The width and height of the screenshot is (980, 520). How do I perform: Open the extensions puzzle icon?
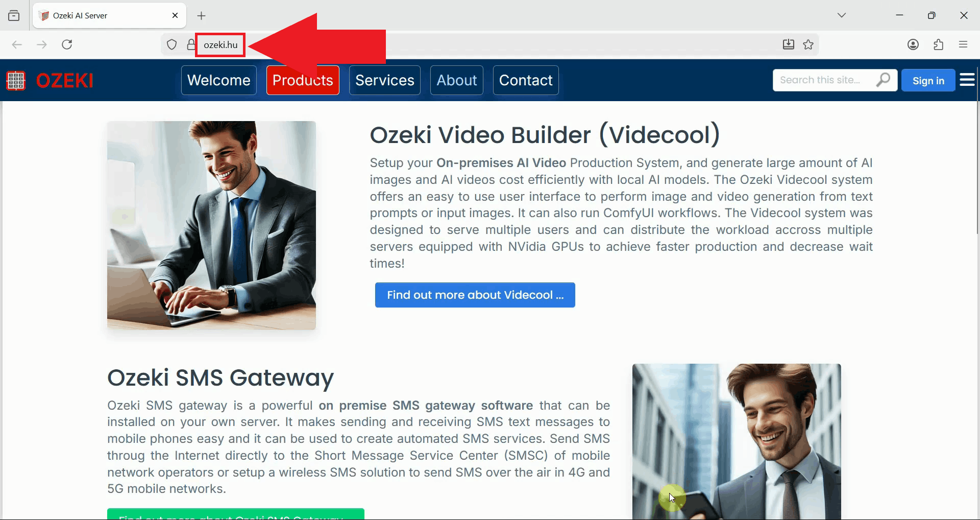[x=938, y=44]
